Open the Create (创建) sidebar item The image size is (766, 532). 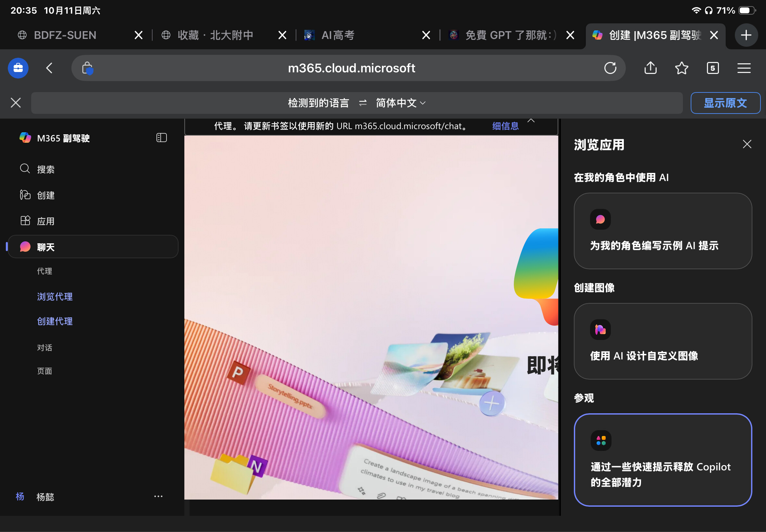45,195
